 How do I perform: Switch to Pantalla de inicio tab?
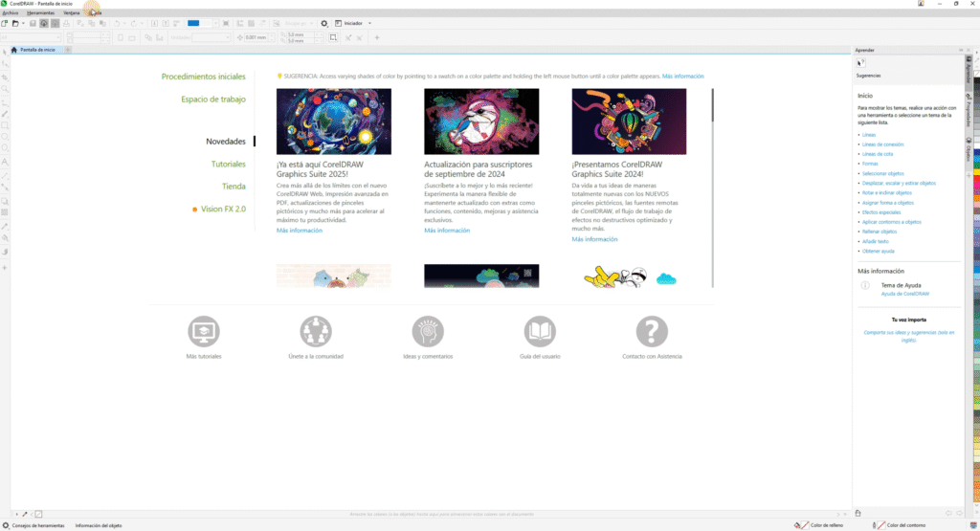click(37, 50)
